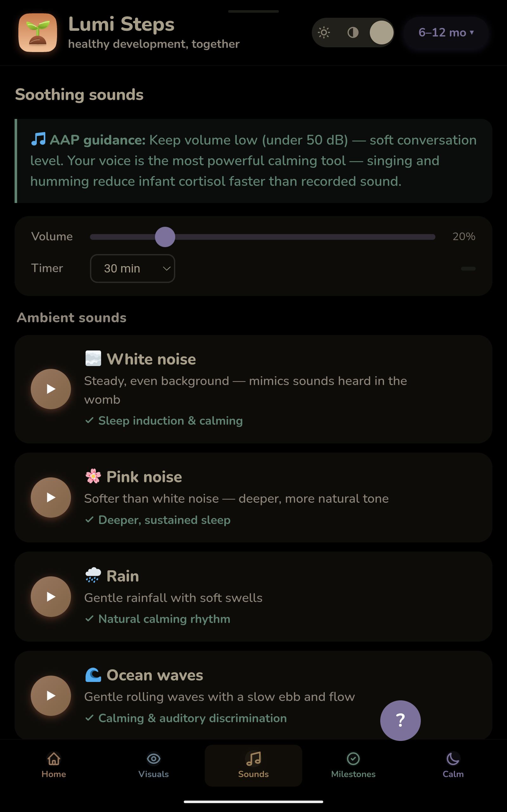Image resolution: width=507 pixels, height=812 pixels.
Task: Open the 6–12 mo age selector
Action: coord(446,33)
